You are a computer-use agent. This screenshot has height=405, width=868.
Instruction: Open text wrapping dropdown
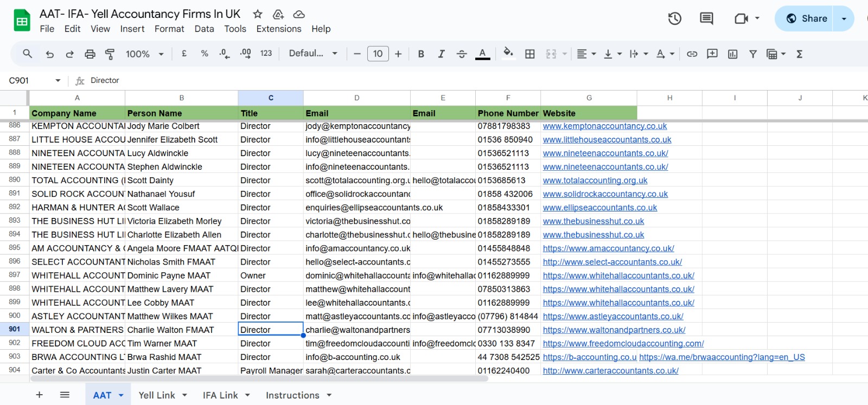[x=639, y=54]
